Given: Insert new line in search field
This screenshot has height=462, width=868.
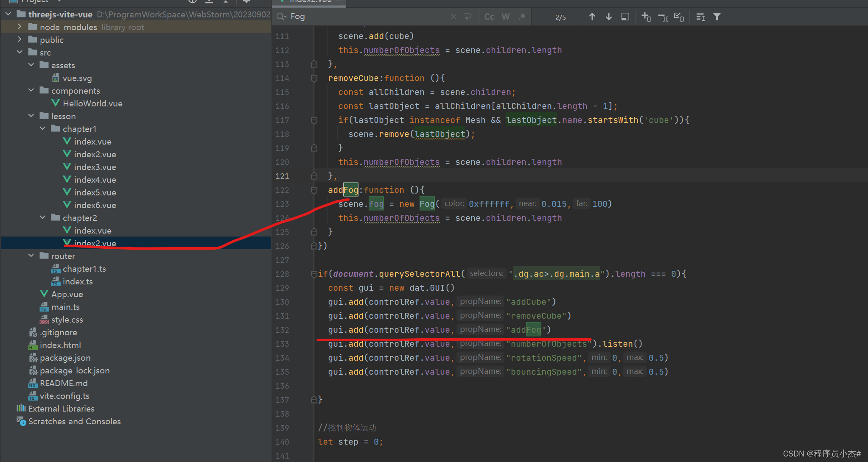Looking at the screenshot, I should 468,17.
